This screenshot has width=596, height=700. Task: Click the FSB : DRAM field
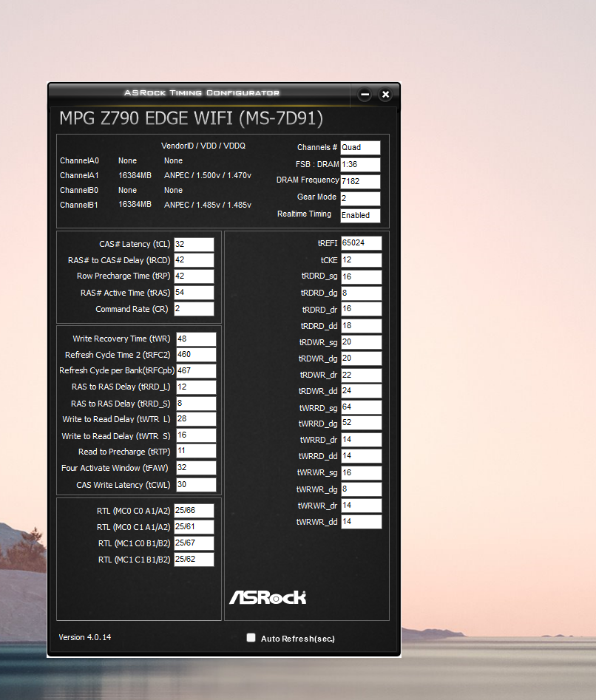[360, 165]
